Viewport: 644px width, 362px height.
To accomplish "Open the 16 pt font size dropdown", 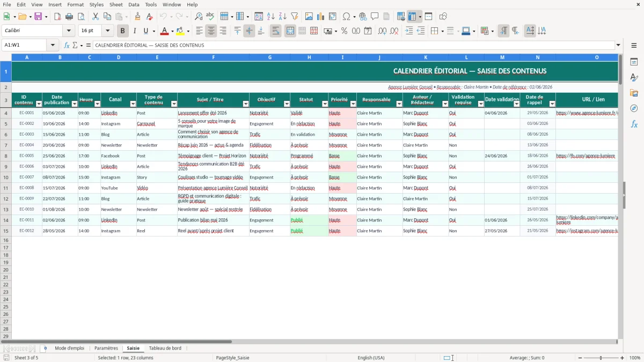I will click(107, 31).
